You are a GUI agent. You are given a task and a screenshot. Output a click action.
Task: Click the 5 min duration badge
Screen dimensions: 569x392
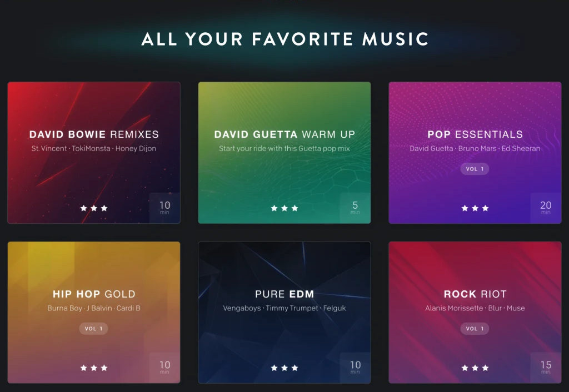355,208
